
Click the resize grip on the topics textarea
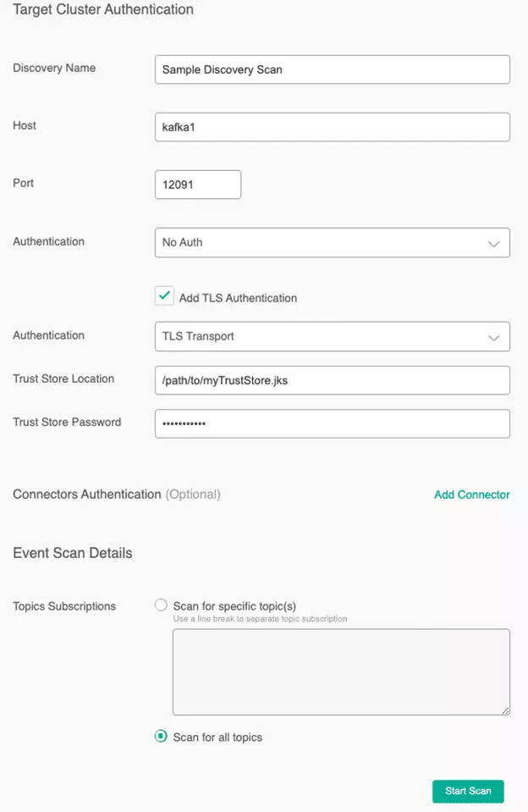[506, 709]
